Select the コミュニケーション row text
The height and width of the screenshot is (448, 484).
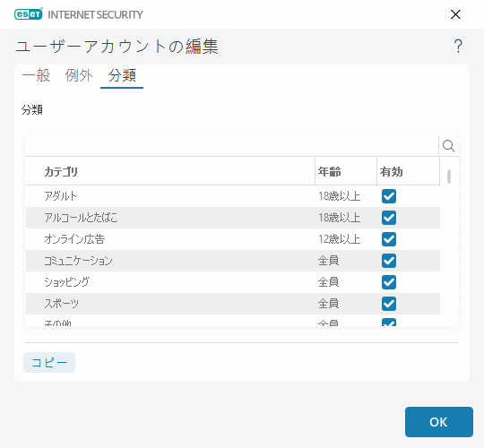pyautogui.click(x=78, y=261)
